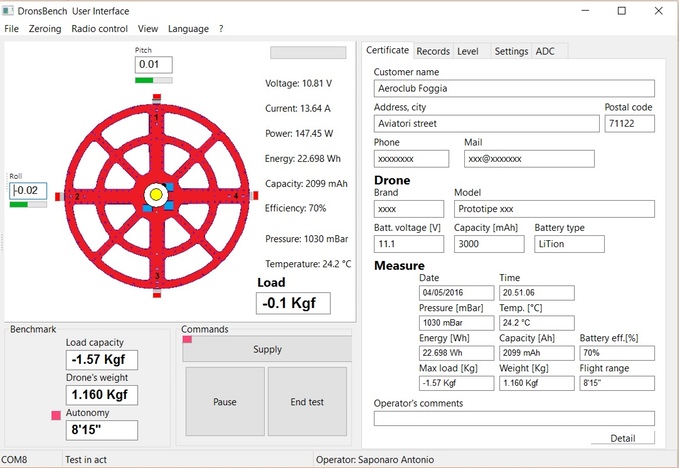
Task: Click the grey progress bar above Voltage
Action: (308, 52)
